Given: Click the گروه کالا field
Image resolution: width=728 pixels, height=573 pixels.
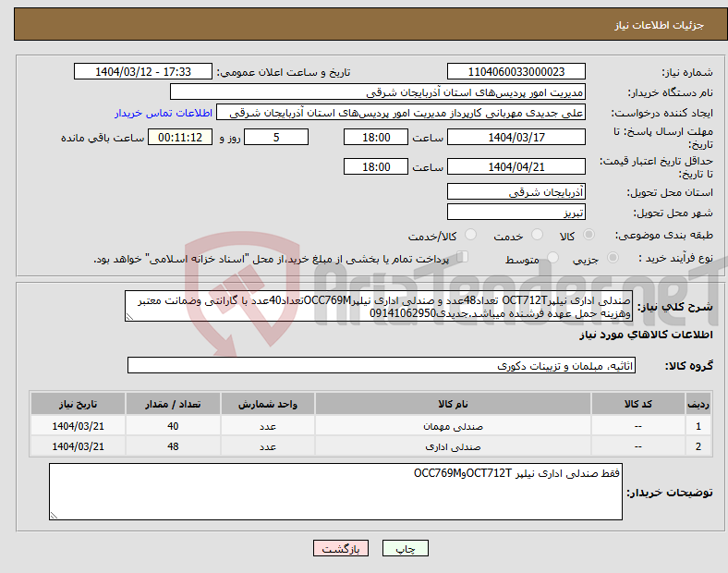Looking at the screenshot, I should coord(382,365).
